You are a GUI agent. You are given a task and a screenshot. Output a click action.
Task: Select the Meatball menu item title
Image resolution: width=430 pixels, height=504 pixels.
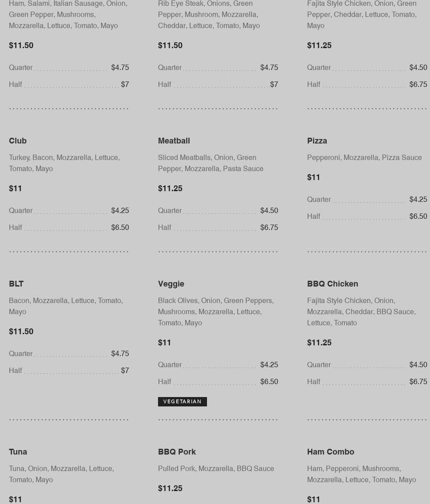[x=174, y=141]
